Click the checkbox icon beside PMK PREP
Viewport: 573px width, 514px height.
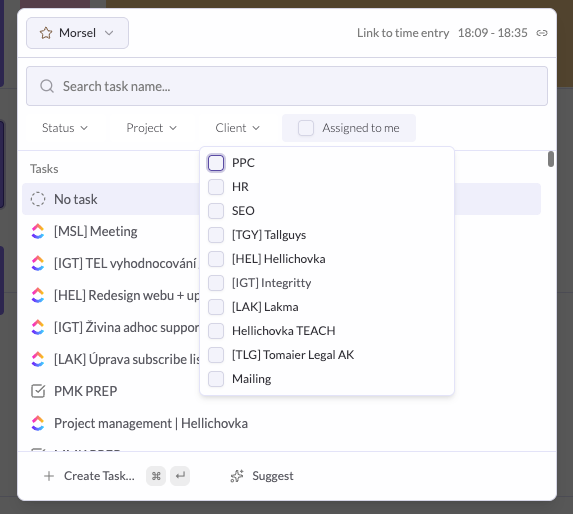coord(38,391)
